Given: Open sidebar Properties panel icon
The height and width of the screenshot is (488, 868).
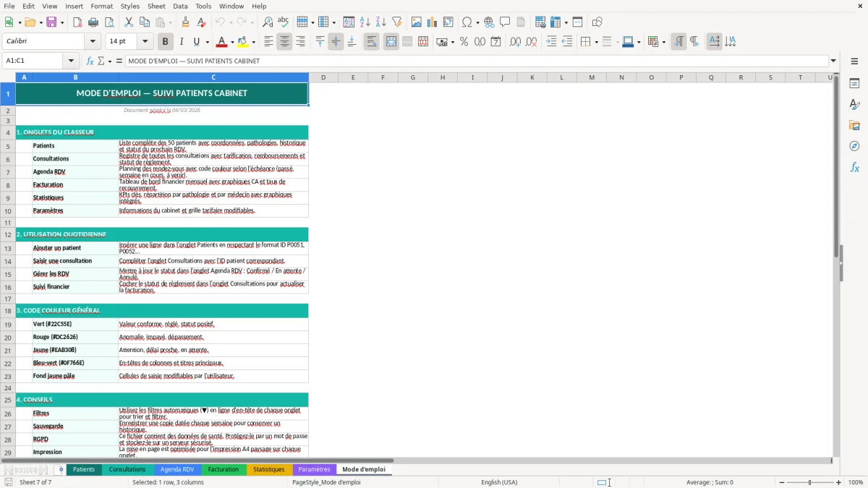Looking at the screenshot, I should tap(854, 84).
